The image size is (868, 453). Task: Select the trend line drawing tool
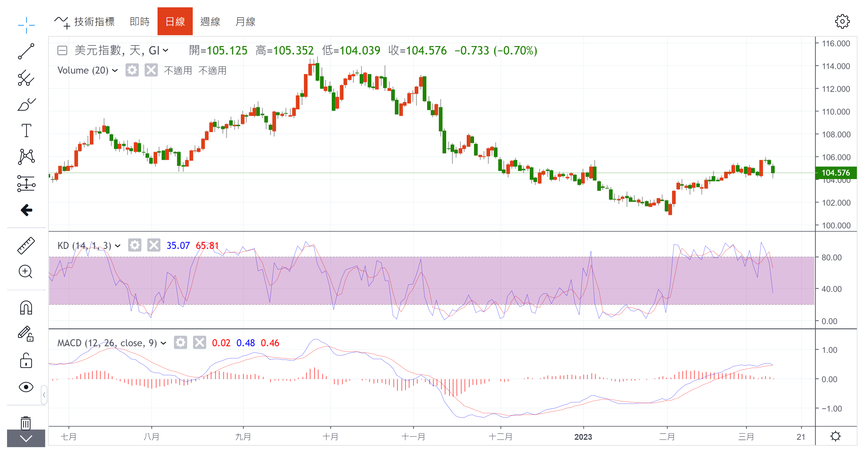click(x=26, y=52)
